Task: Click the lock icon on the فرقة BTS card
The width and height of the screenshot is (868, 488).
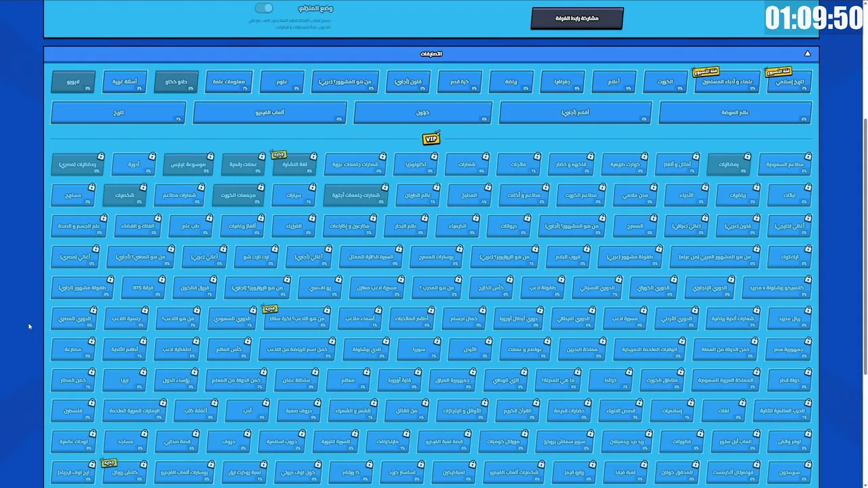Action: 163,280
